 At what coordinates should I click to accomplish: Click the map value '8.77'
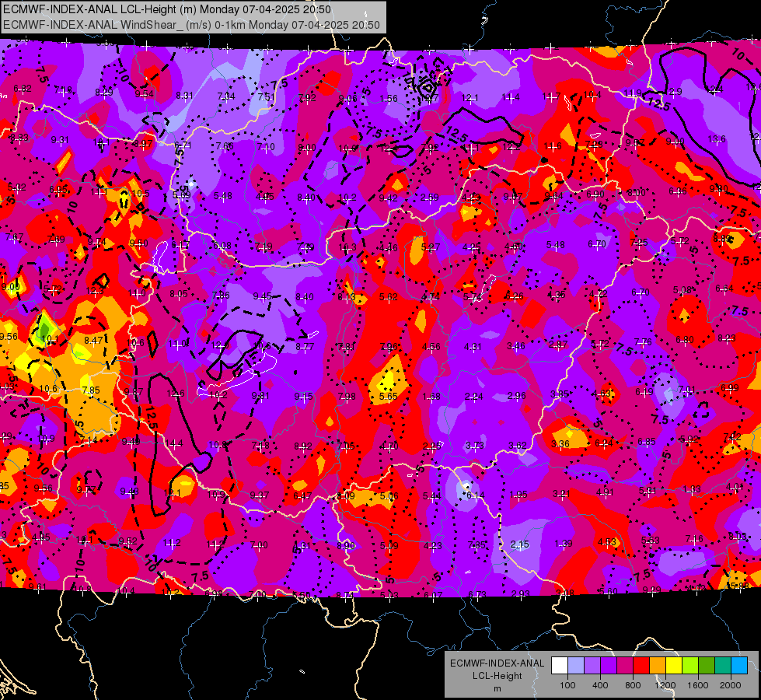coord(304,347)
